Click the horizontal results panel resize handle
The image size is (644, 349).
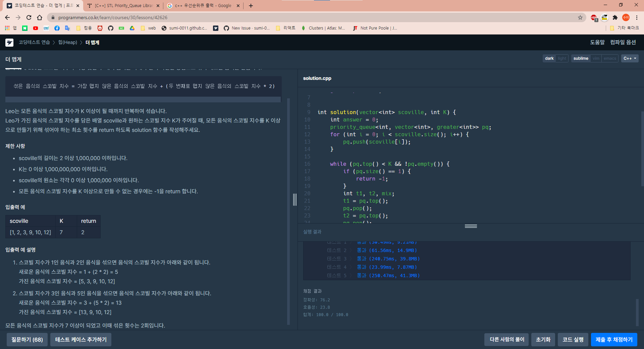click(471, 226)
